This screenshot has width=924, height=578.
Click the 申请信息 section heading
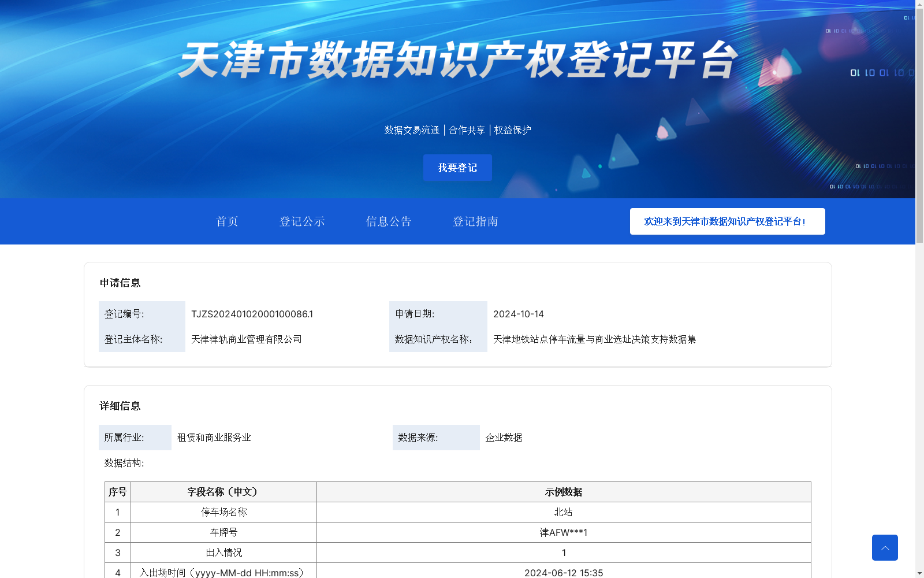point(120,283)
